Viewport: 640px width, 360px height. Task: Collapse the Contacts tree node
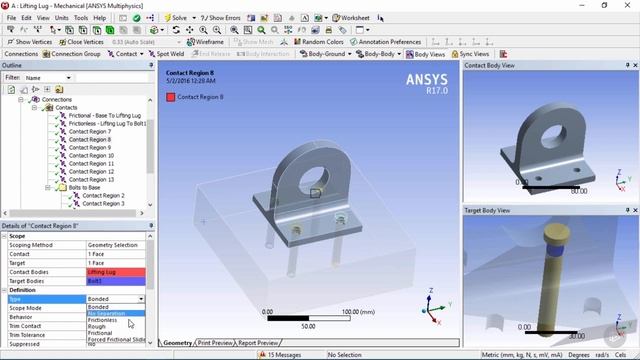click(34, 108)
